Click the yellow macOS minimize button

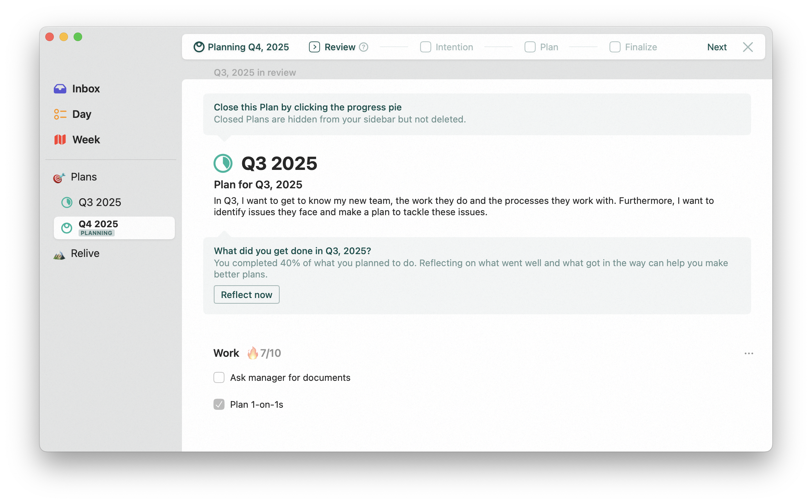click(64, 37)
